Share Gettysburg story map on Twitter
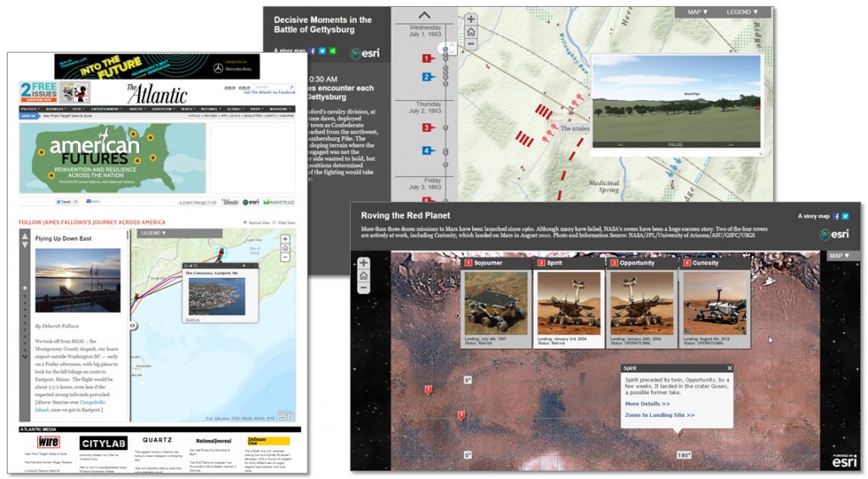 pos(322,51)
